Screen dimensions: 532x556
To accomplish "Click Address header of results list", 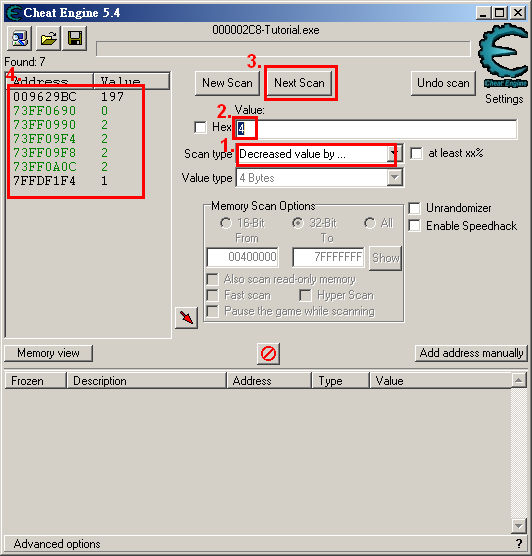I will pyautogui.click(x=50, y=81).
